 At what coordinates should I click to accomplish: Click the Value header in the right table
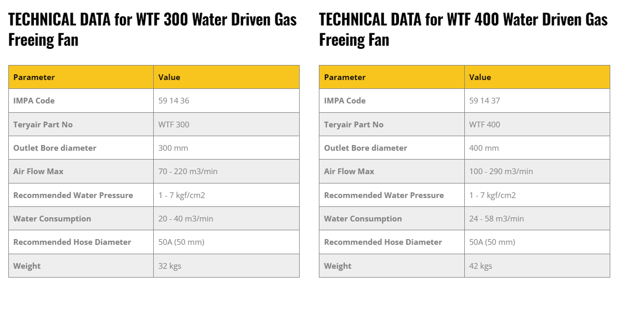click(480, 77)
